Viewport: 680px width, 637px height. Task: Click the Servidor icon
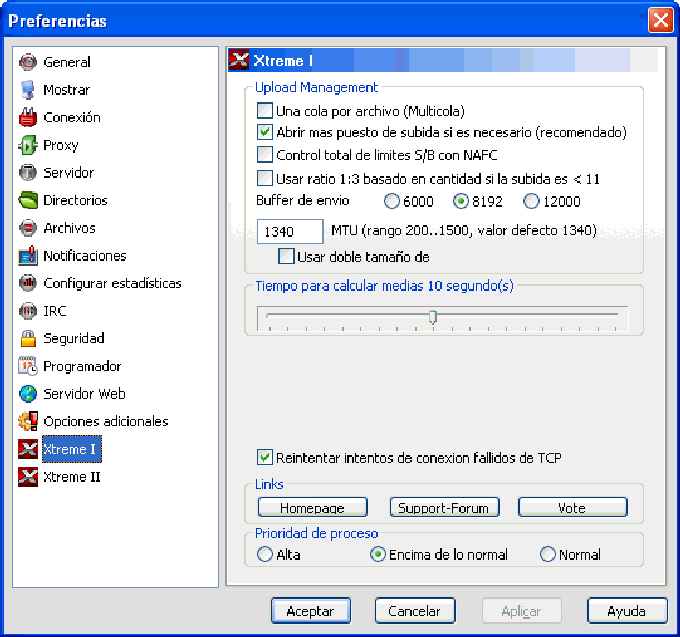28,173
